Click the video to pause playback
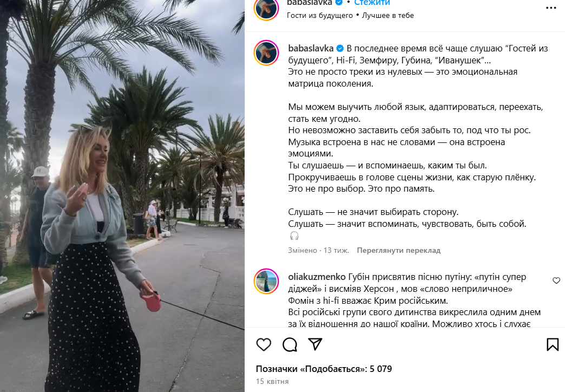565x392 pixels. click(122, 196)
